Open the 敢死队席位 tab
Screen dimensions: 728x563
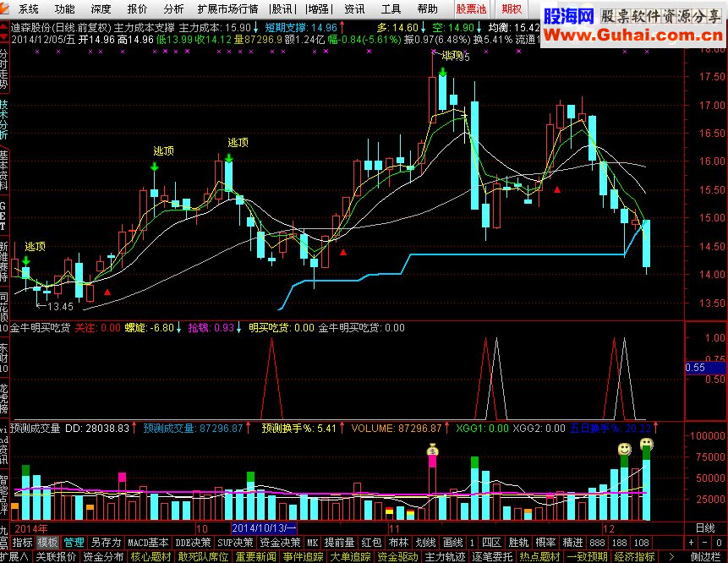[204, 556]
